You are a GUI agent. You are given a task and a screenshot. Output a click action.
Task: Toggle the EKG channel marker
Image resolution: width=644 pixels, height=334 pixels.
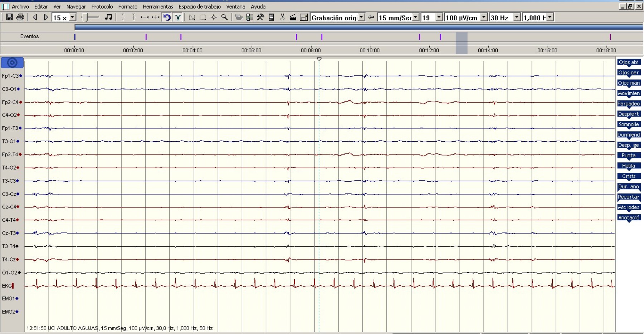(x=13, y=286)
